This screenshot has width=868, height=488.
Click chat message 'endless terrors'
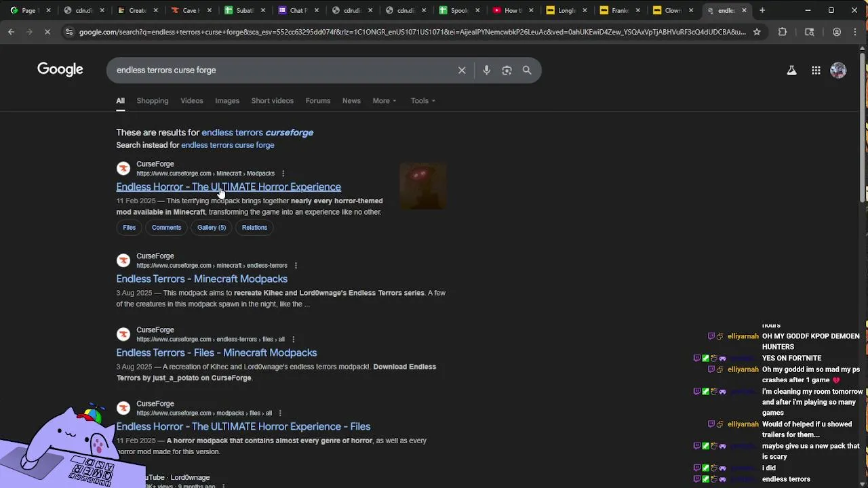(x=786, y=479)
